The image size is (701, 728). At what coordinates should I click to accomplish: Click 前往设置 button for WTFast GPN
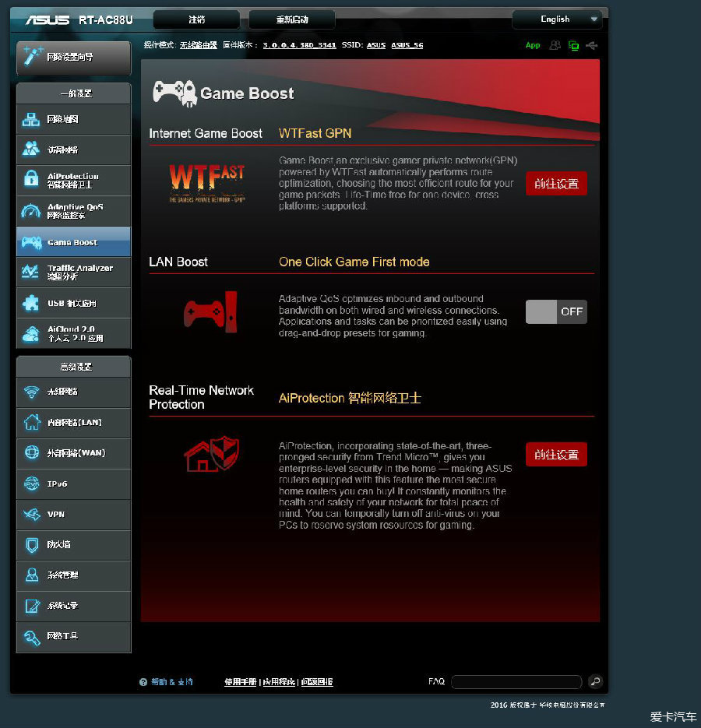click(556, 184)
